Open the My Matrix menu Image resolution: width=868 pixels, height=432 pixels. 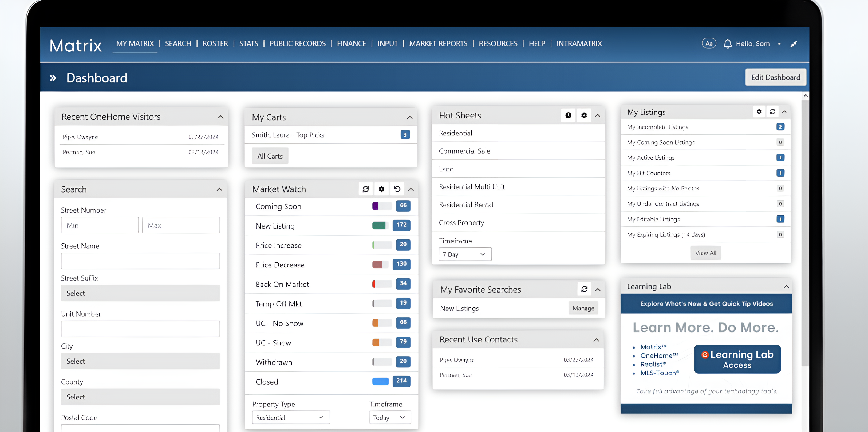(135, 43)
